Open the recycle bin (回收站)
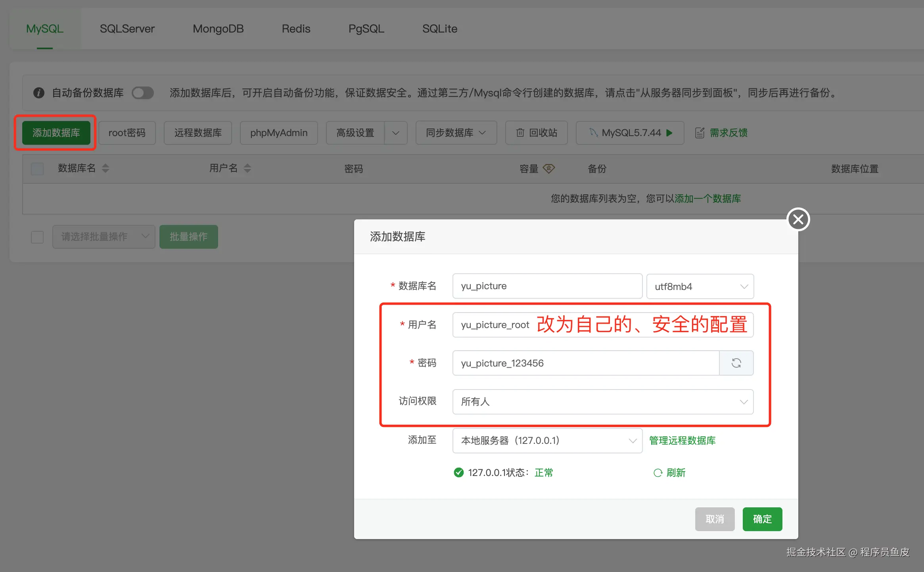This screenshot has height=572, width=924. coord(536,133)
